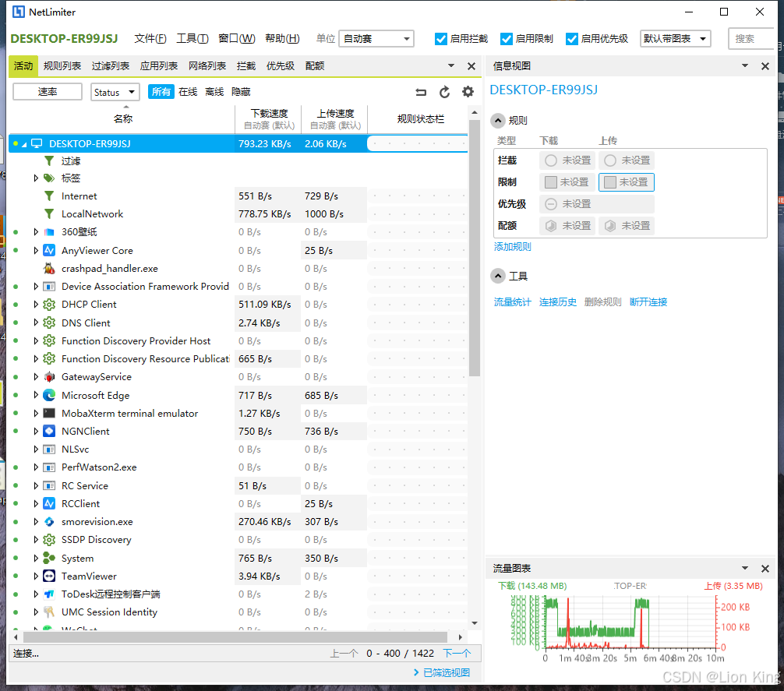The height and width of the screenshot is (691, 784).
Task: Open the 流量统计 link
Action: coord(512,302)
